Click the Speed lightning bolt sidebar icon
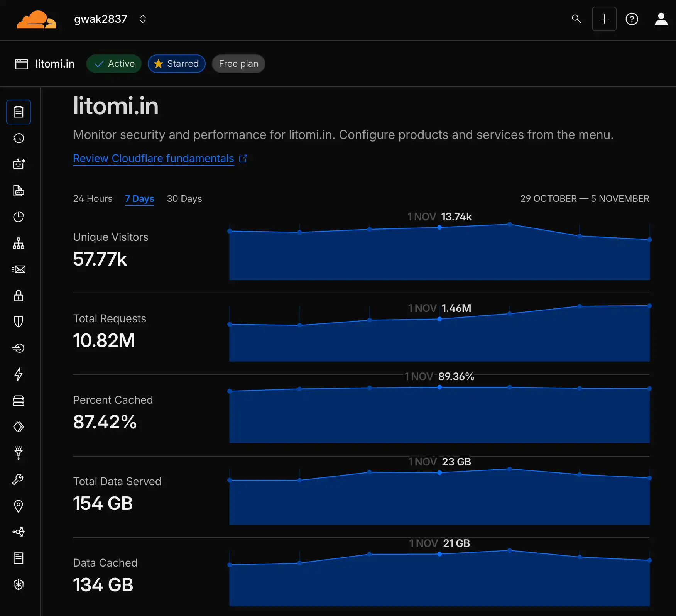This screenshot has height=616, width=676. (x=19, y=374)
